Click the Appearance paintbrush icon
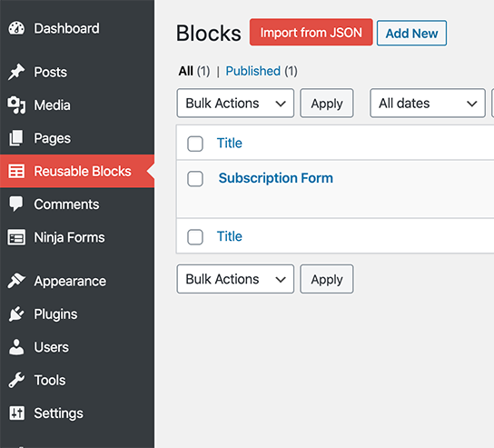 [16, 281]
